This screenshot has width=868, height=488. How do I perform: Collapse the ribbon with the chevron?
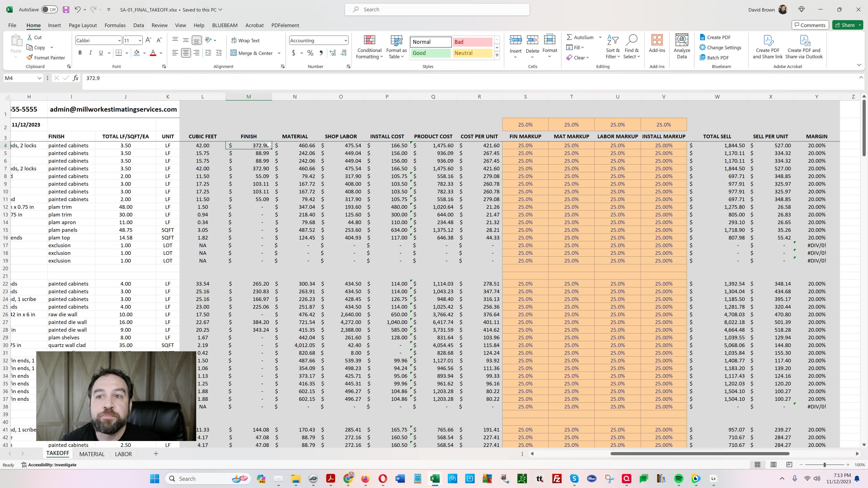[x=859, y=65]
